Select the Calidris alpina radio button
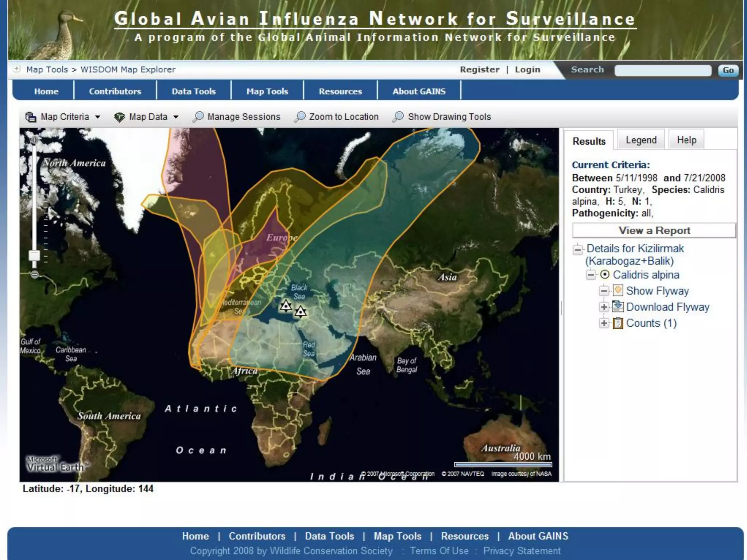This screenshot has height=560, width=747. [605, 275]
